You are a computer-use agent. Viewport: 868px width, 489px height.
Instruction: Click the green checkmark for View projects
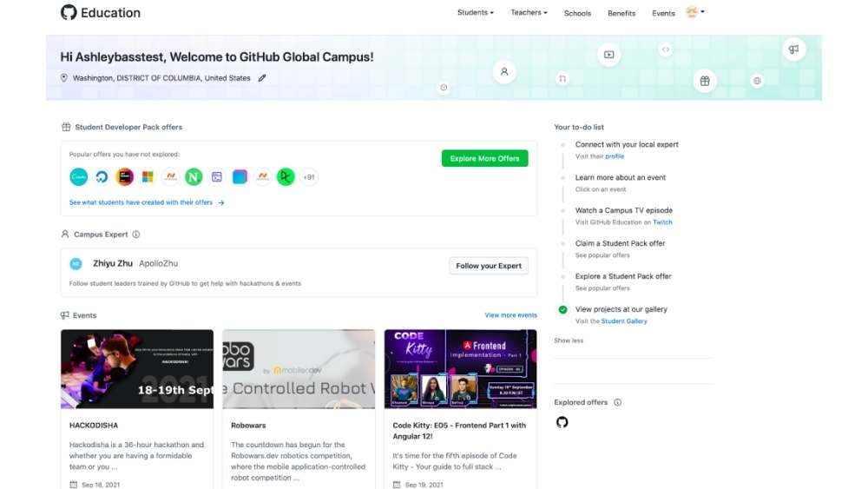563,309
